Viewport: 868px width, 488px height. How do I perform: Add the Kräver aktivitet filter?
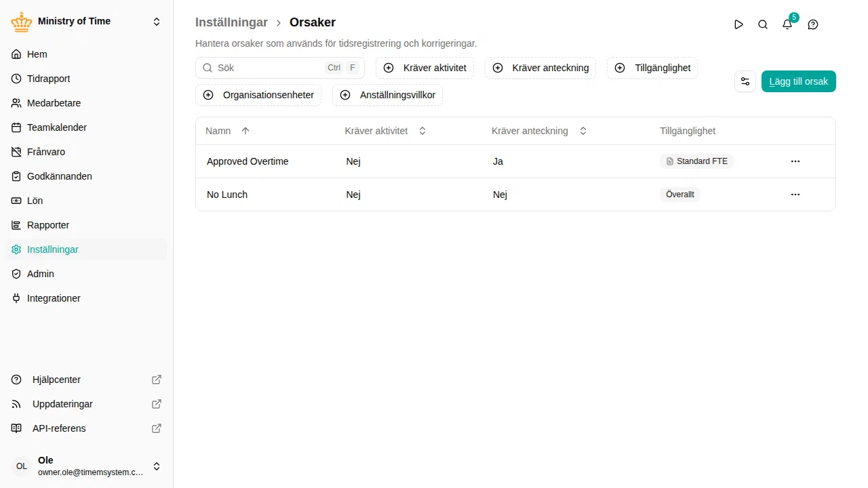tap(425, 68)
